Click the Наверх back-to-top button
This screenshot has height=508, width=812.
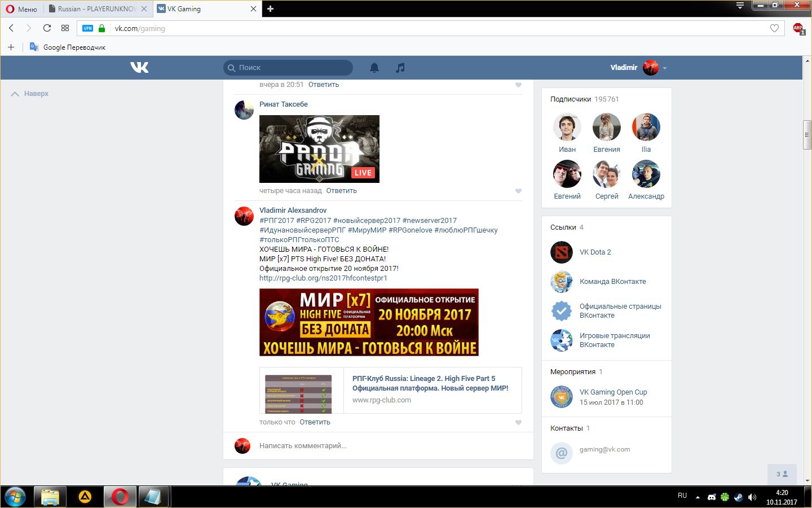click(x=30, y=94)
